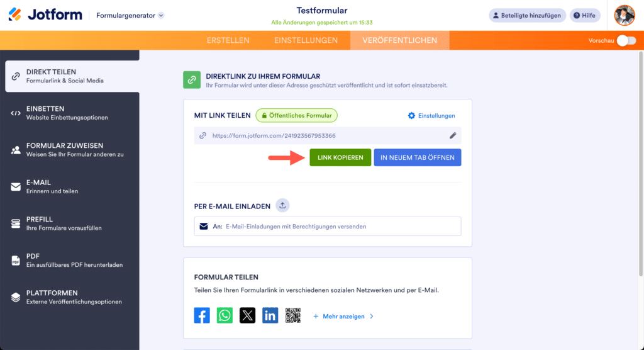Toggle the Vorschau preview switch

point(626,40)
